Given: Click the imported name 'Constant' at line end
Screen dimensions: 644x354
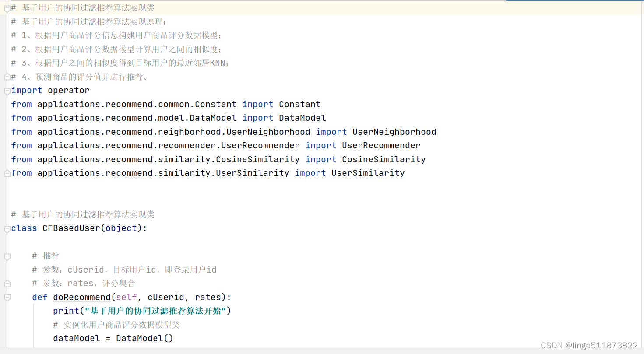Looking at the screenshot, I should pyautogui.click(x=300, y=105).
